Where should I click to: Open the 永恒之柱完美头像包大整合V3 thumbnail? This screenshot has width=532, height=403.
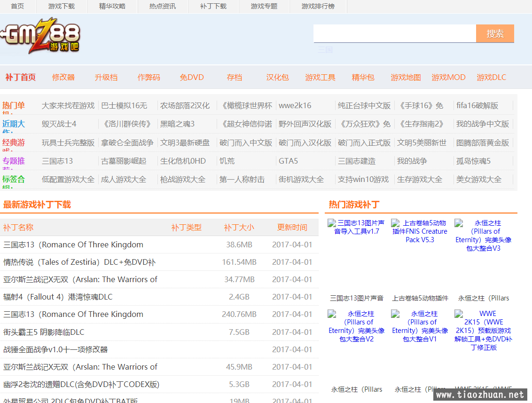(x=483, y=235)
